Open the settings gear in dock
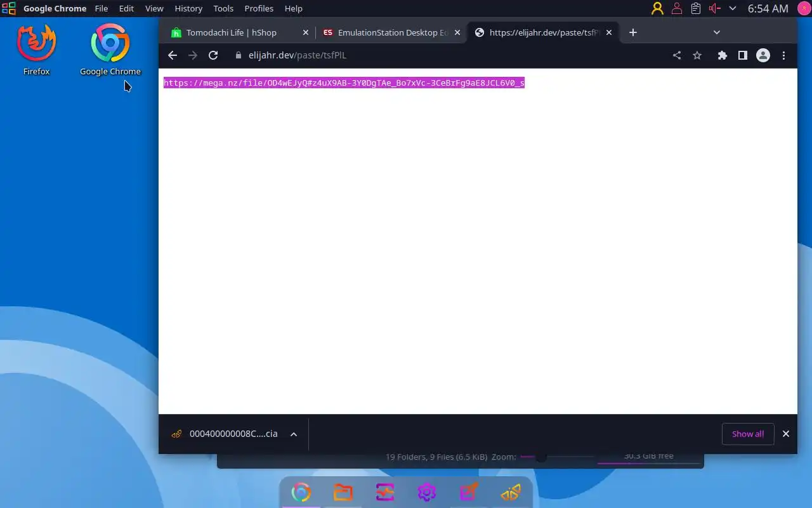This screenshot has width=812, height=508. point(427,492)
